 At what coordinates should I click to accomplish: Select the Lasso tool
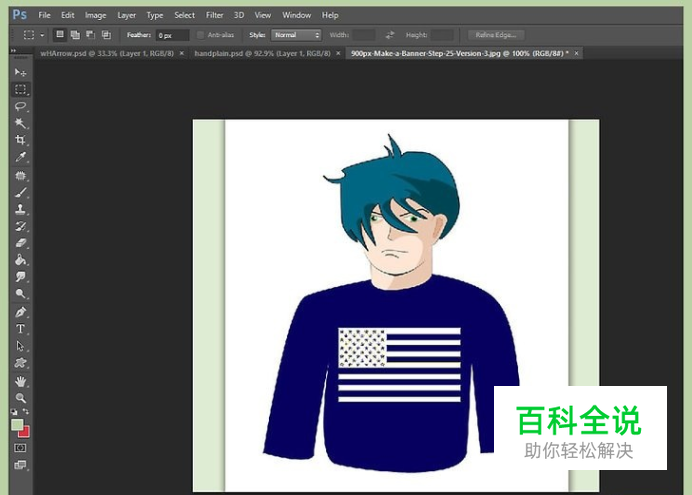pos(20,106)
